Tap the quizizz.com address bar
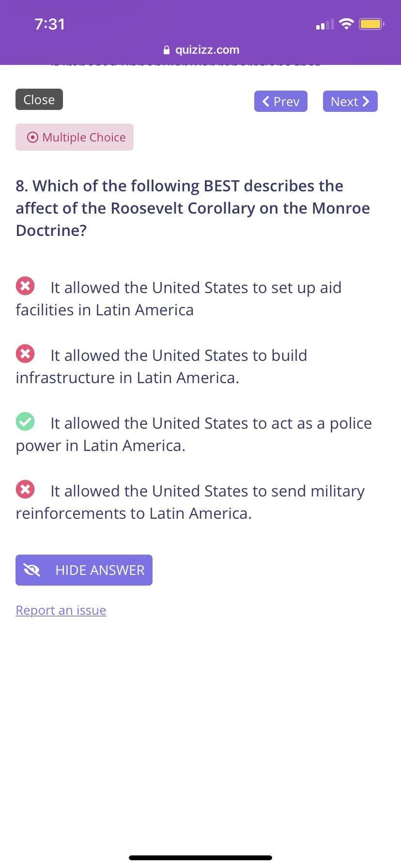The height and width of the screenshot is (868, 401). pos(207,50)
